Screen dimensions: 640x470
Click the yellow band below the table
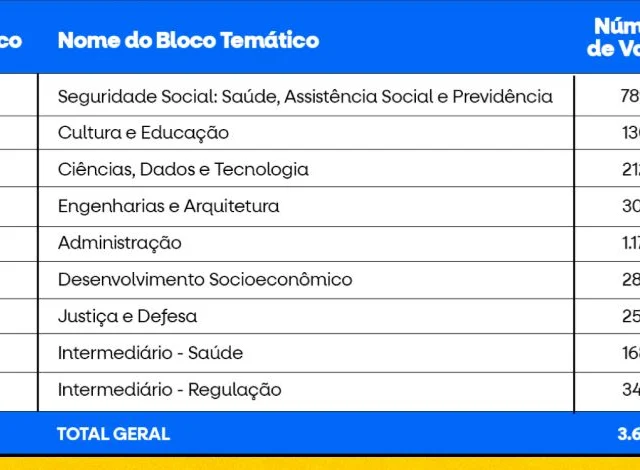click(320, 462)
